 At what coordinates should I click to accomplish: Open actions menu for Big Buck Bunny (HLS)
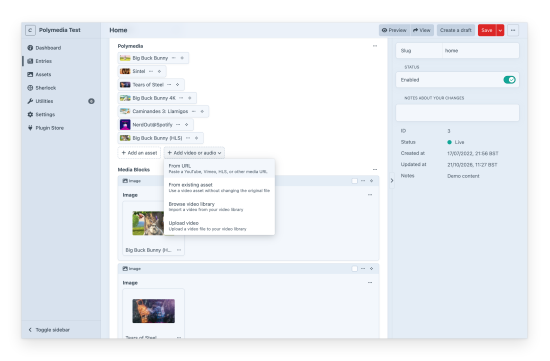pyautogui.click(x=188, y=138)
